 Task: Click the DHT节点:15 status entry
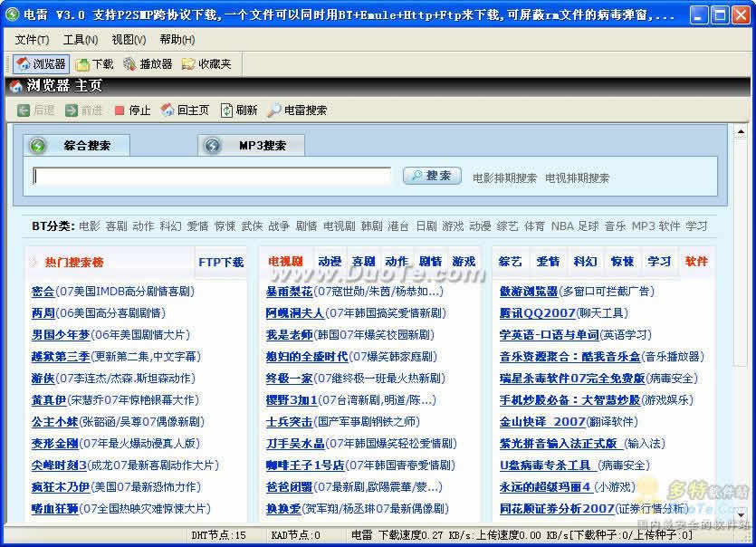coord(218,535)
